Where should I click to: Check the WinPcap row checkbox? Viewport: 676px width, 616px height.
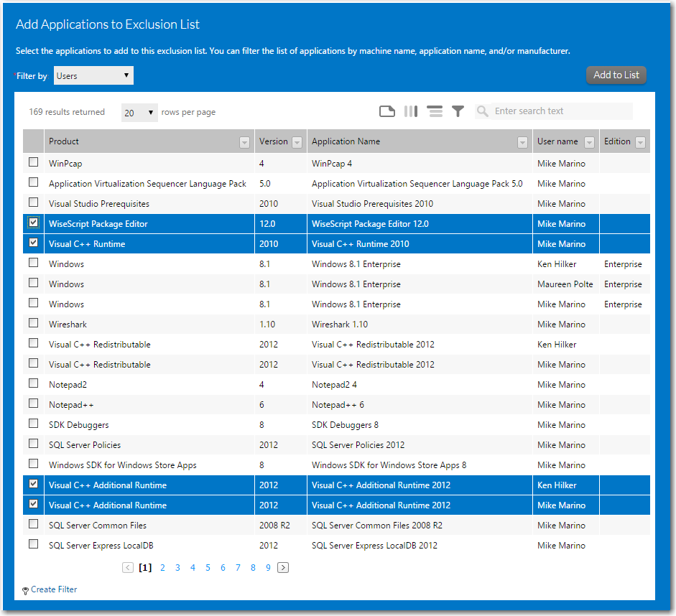[x=33, y=162]
